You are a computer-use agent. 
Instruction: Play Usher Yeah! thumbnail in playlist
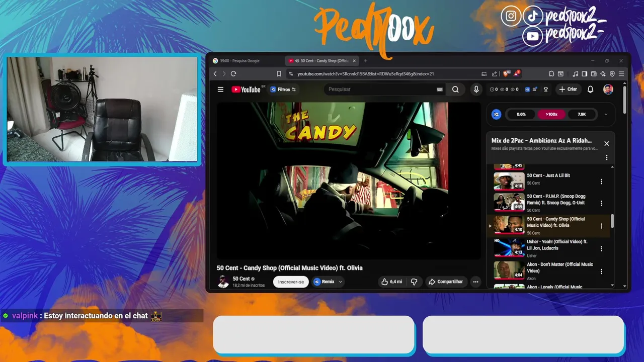click(x=509, y=247)
